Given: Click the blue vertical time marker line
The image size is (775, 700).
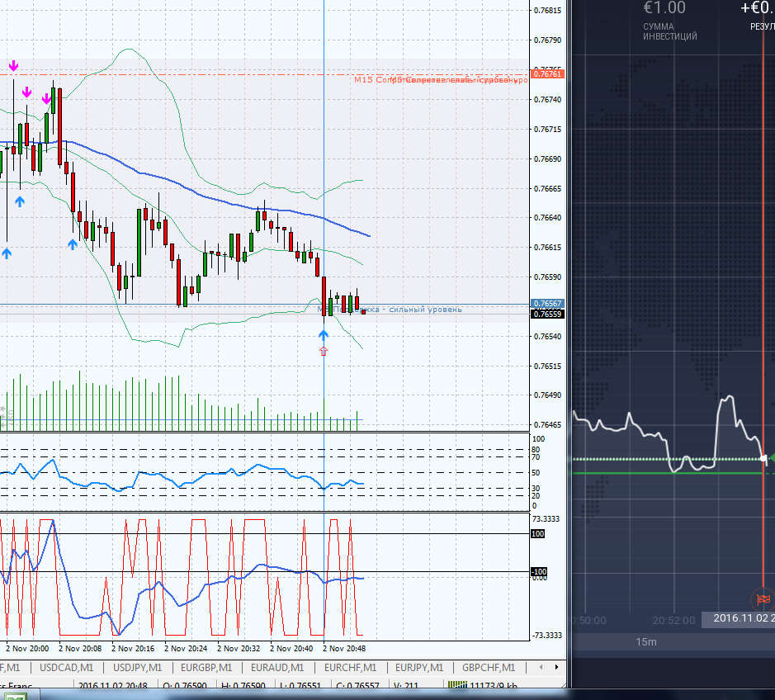Looking at the screenshot, I should click(324, 165).
